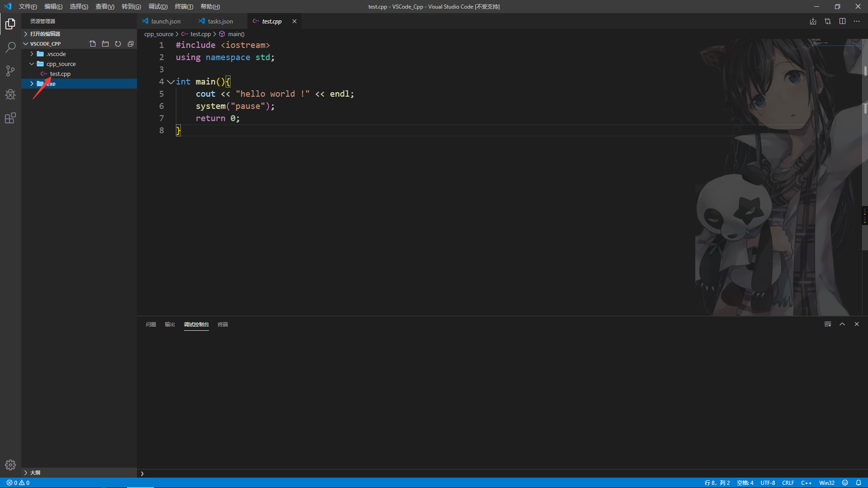The width and height of the screenshot is (868, 488).
Task: Switch to the Output panel tab
Action: pyautogui.click(x=170, y=324)
